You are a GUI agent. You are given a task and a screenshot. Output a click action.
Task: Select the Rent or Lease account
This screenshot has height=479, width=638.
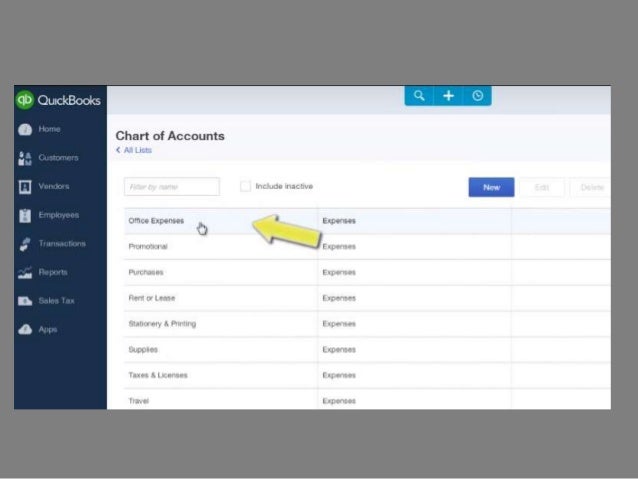pyautogui.click(x=367, y=298)
